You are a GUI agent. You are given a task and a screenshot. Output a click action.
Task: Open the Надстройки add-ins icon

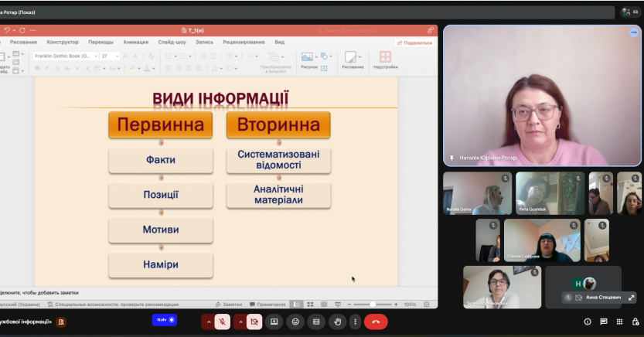click(385, 60)
